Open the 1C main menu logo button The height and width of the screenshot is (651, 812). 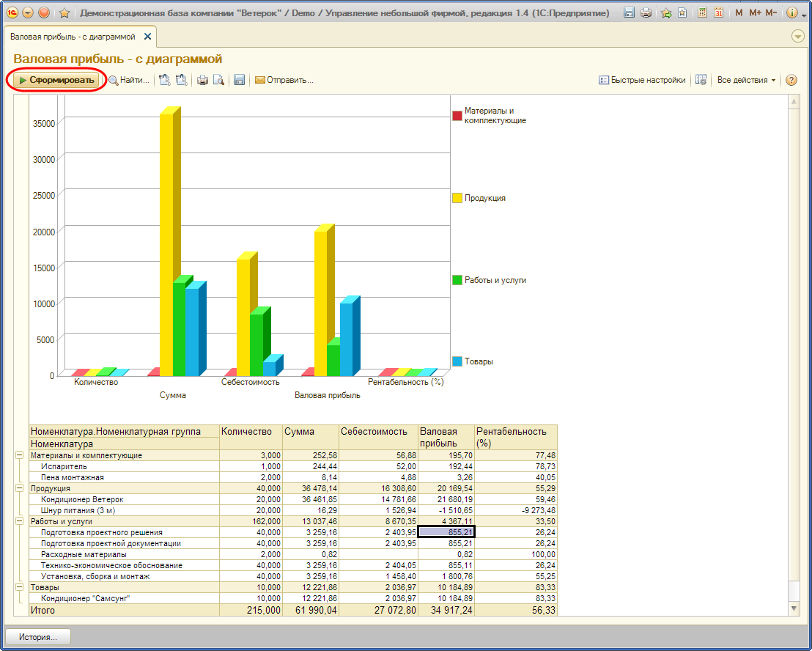coord(12,13)
